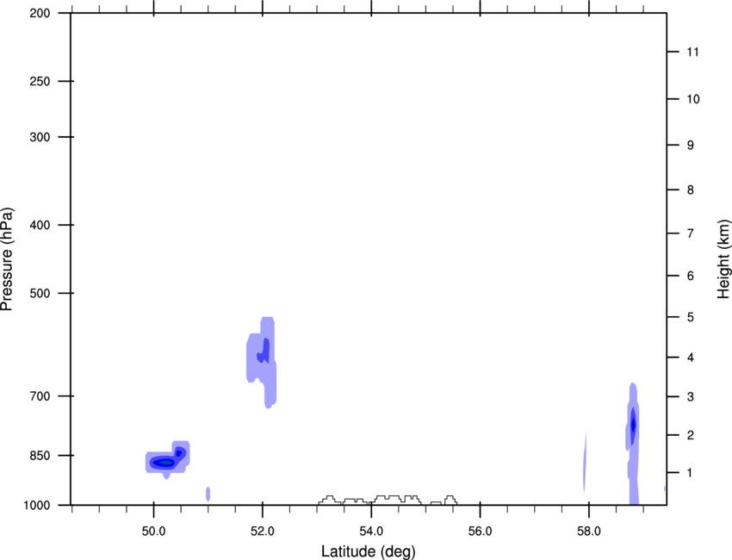Select the 850 pressure tick label
Image resolution: width=732 pixels, height=560 pixels.
coord(40,456)
